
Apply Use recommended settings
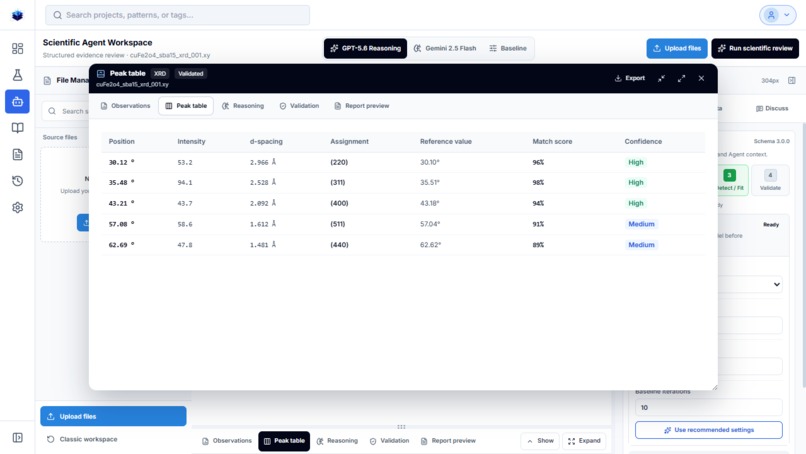709,430
